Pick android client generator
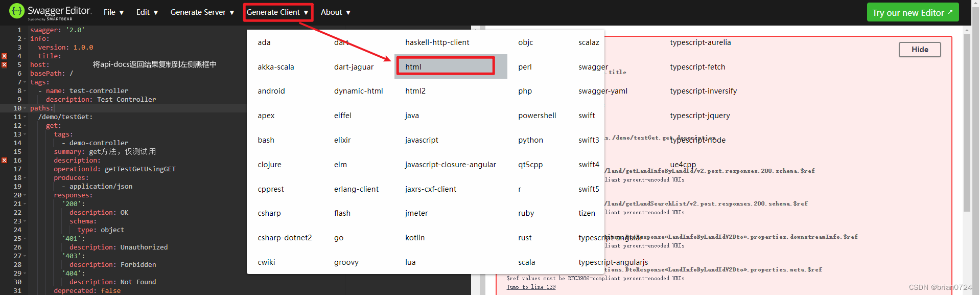 click(271, 91)
